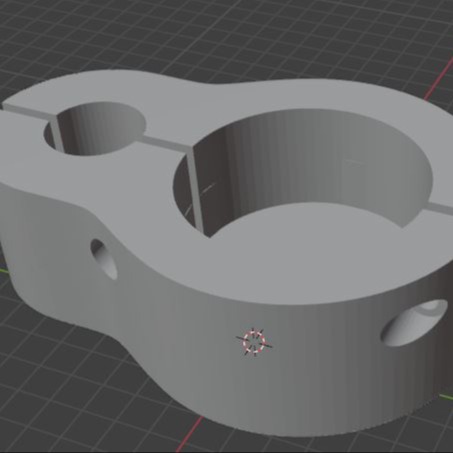Click the screw hole on the right side
The image size is (453, 453).
tap(414, 323)
